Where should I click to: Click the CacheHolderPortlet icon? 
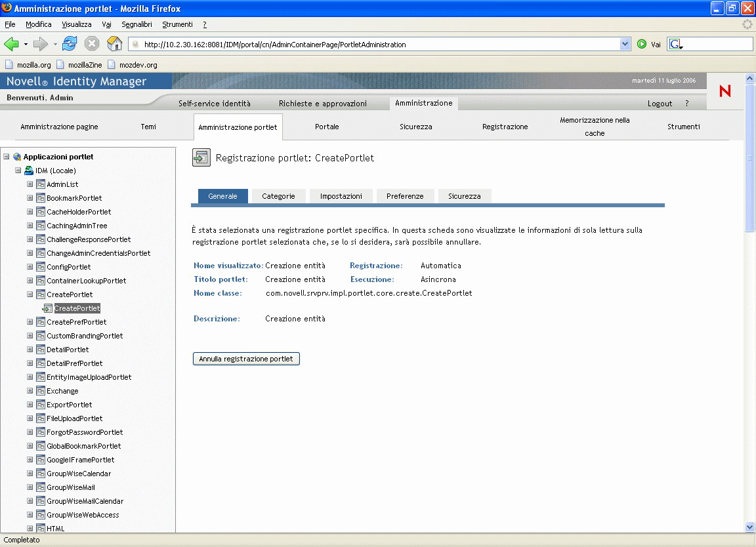41,212
